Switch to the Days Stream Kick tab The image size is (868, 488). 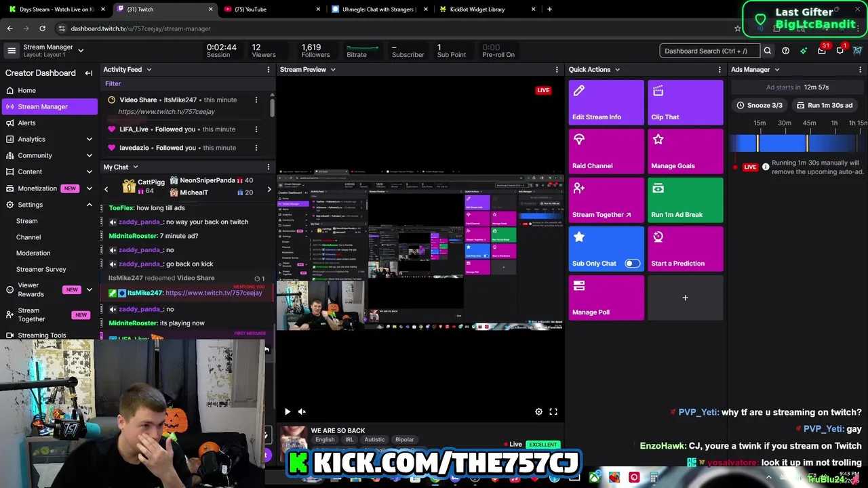[x=56, y=9]
